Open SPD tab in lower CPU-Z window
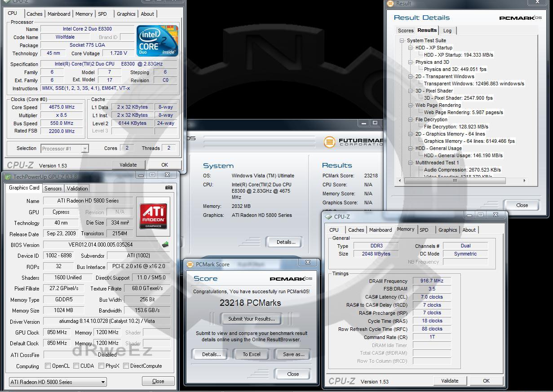Image resolution: width=553 pixels, height=392 pixels. tap(424, 230)
